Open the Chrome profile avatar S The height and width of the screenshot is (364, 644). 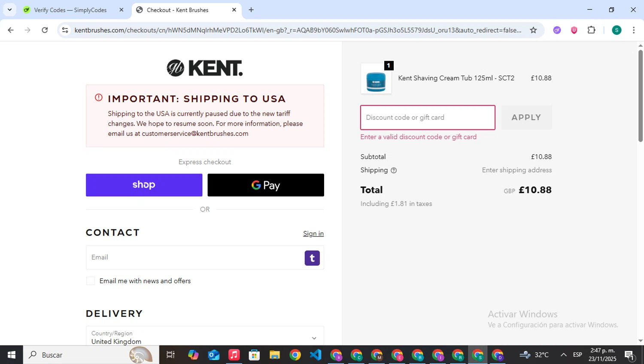click(617, 30)
